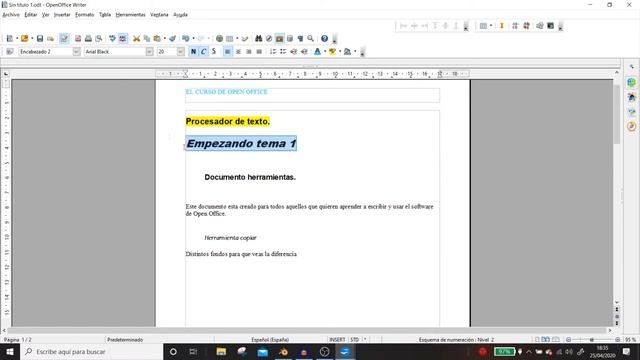Expand the paragraph style Encabezado 2 dropdown
640x360 pixels.
[x=76, y=51]
